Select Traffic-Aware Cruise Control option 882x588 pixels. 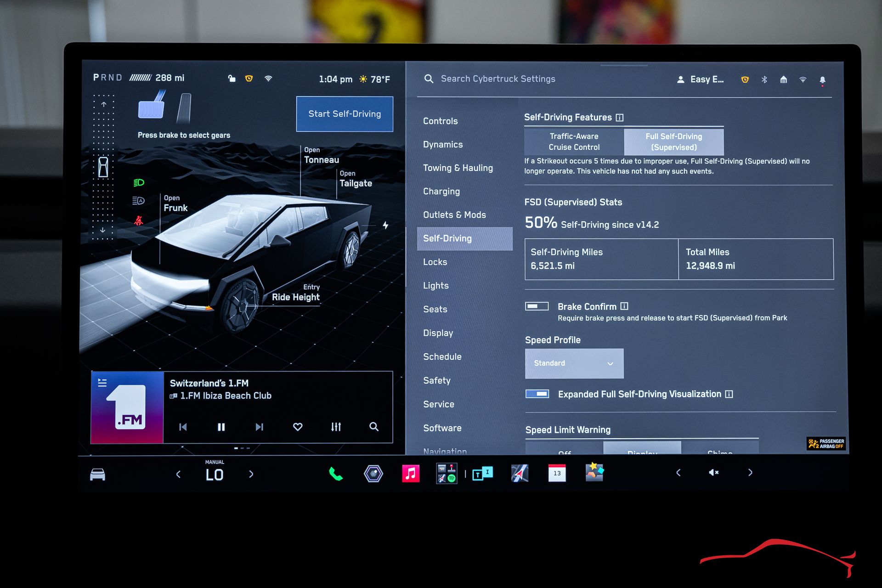coord(574,141)
